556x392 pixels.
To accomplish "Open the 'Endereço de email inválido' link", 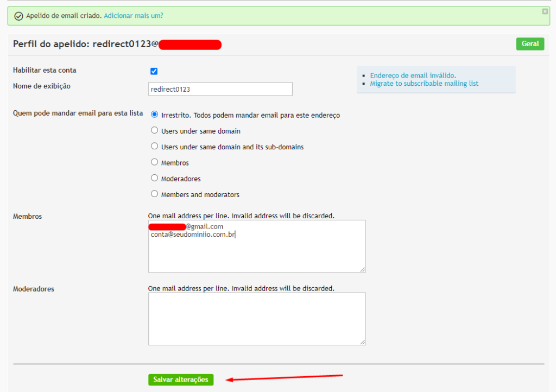I will click(x=413, y=75).
